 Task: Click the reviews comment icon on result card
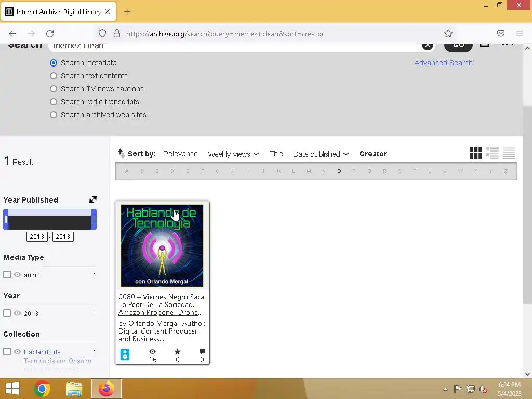[202, 352]
